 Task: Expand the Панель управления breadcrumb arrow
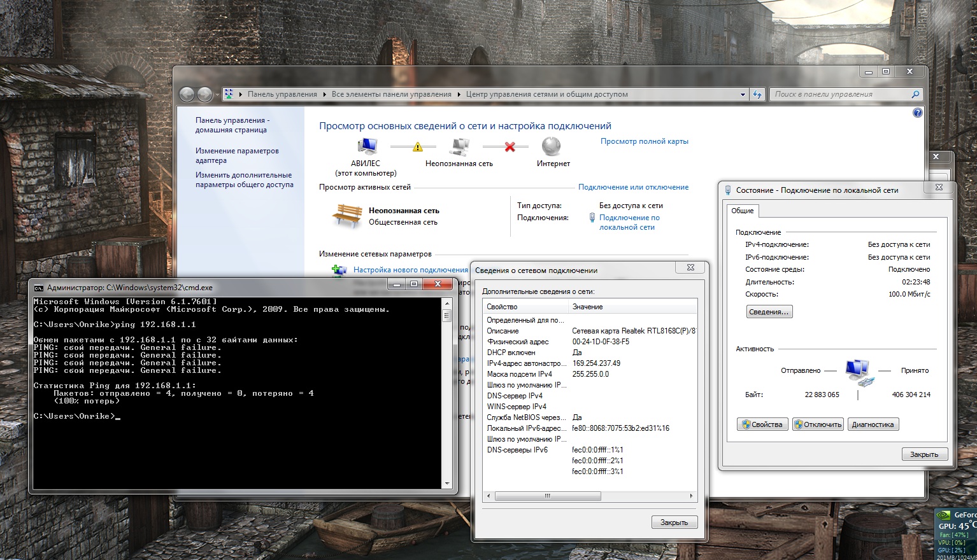point(324,94)
